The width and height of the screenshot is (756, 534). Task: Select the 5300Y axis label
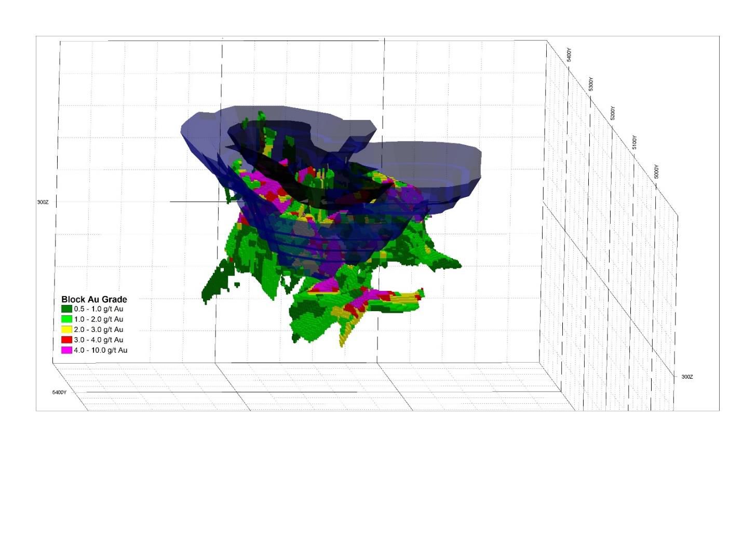point(591,84)
